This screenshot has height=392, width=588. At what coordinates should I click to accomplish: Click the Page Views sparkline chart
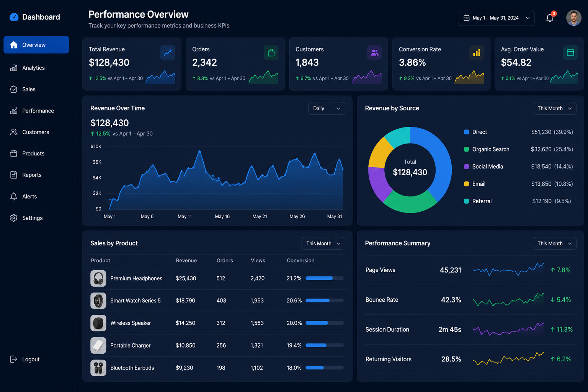pyautogui.click(x=508, y=270)
